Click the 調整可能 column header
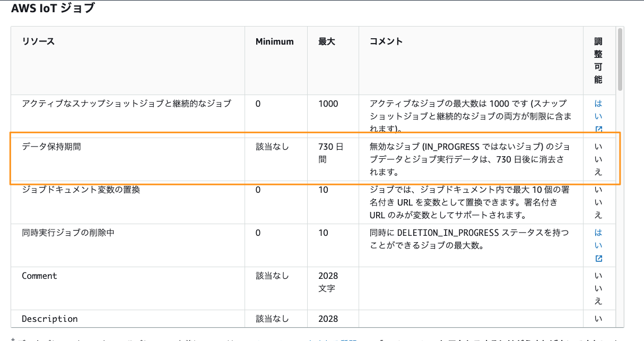The height and width of the screenshot is (341, 644). click(598, 61)
